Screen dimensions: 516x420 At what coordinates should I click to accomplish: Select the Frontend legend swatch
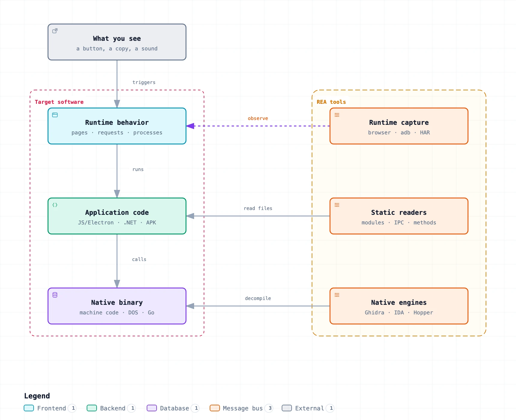click(29, 408)
